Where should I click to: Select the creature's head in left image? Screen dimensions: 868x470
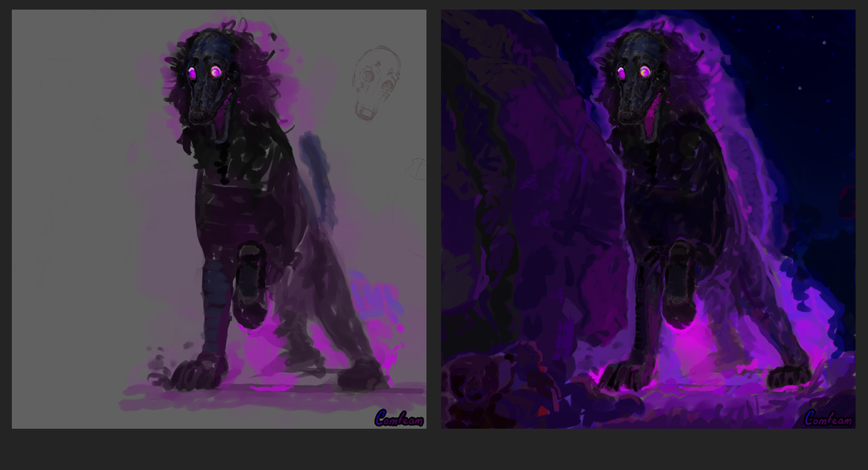pyautogui.click(x=204, y=79)
